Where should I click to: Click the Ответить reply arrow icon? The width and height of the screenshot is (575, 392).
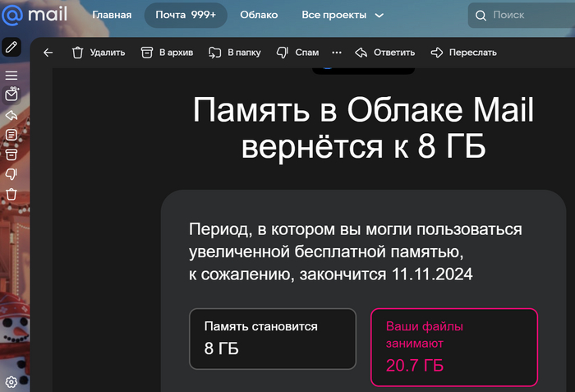pos(361,53)
